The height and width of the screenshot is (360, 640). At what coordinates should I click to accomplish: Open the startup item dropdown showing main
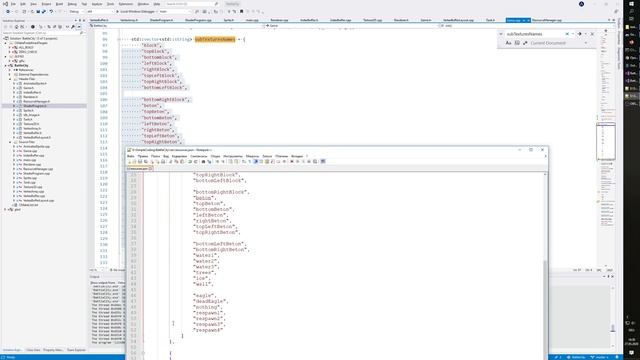(x=176, y=11)
